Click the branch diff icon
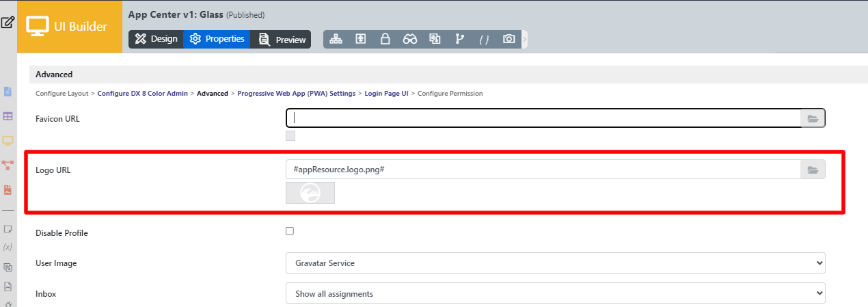This screenshot has width=868, height=307. pos(459,39)
